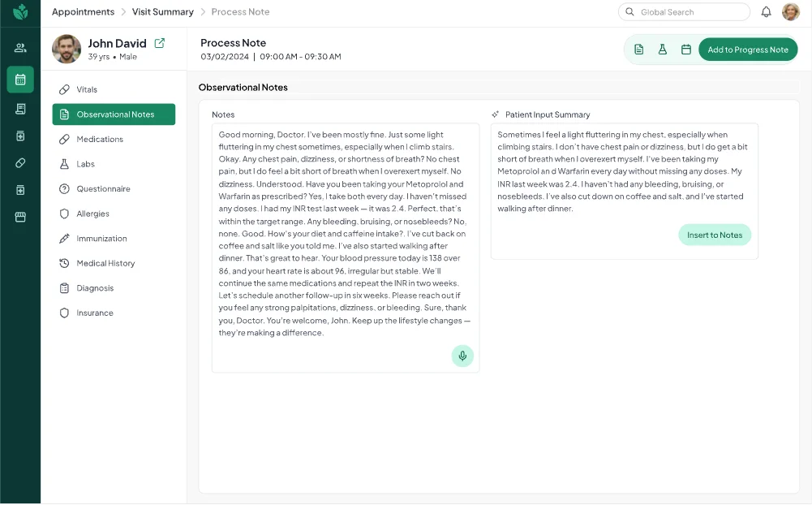
Task: Click the patient name John David
Action: click(117, 43)
